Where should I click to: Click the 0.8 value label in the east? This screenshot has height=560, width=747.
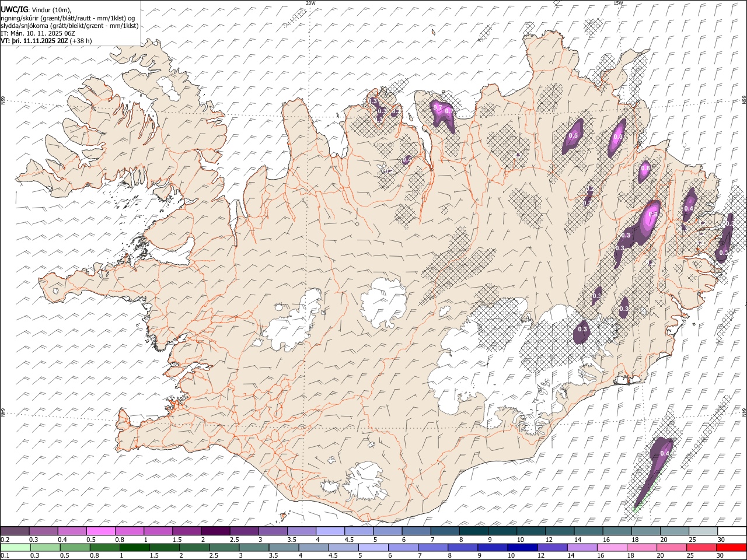click(x=645, y=168)
